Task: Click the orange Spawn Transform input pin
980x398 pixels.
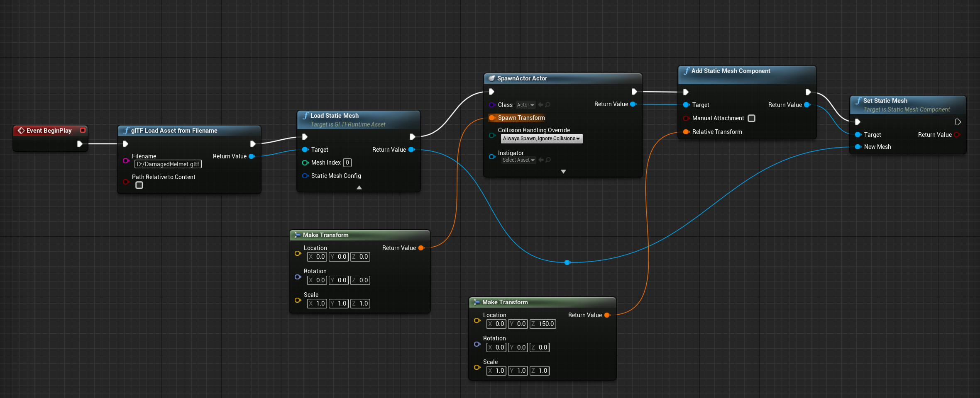Action: coord(492,118)
